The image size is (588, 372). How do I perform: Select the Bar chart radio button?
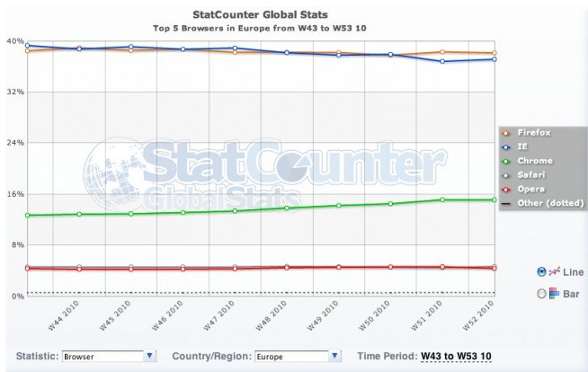pos(541,293)
